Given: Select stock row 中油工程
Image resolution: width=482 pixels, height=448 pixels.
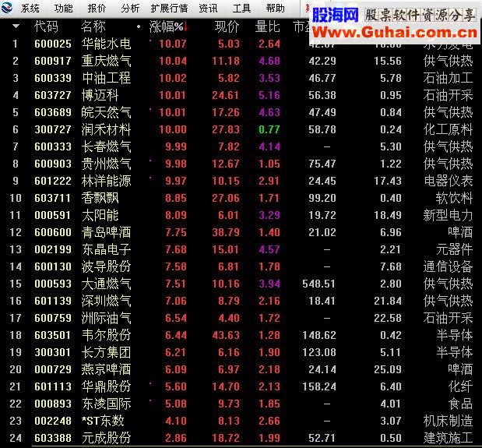Looking at the screenshot, I should click(x=241, y=78).
